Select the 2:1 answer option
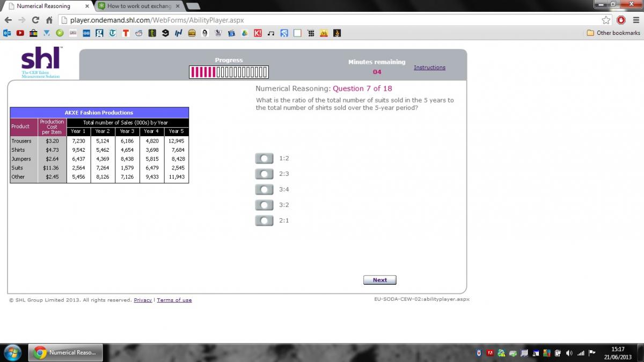 264,220
